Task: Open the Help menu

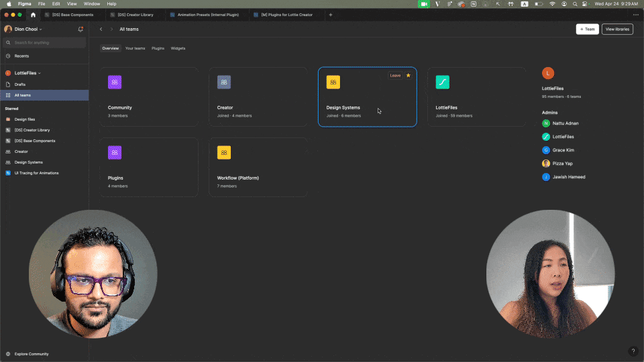Action: (x=111, y=4)
